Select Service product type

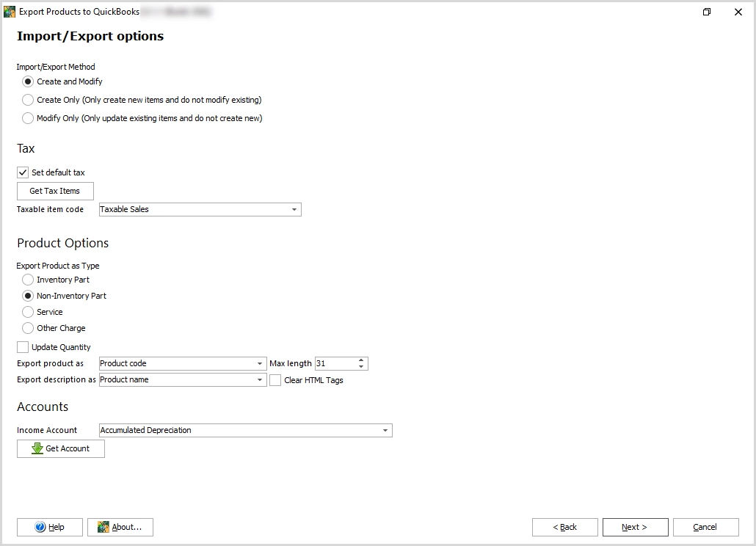point(28,312)
